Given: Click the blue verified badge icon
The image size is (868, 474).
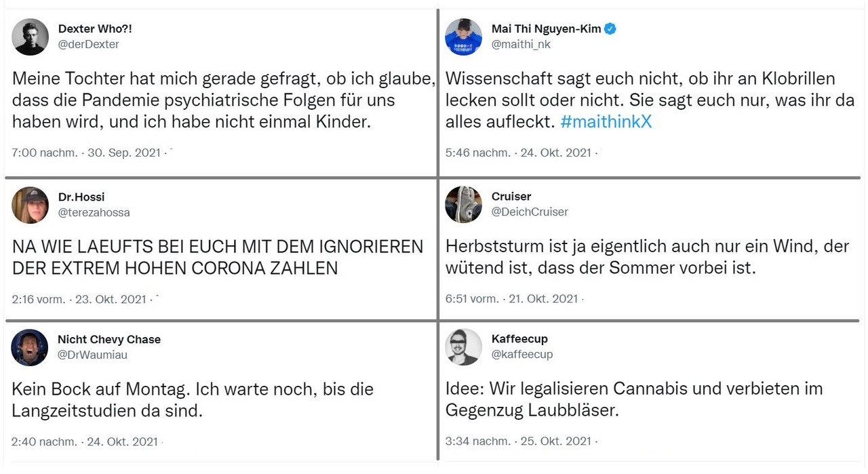Looking at the screenshot, I should [x=610, y=29].
